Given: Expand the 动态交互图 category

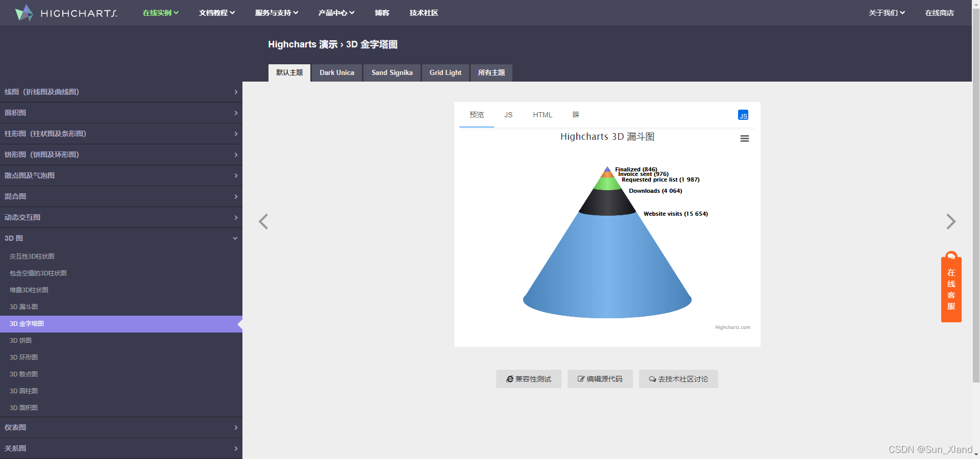Looking at the screenshot, I should coord(121,217).
